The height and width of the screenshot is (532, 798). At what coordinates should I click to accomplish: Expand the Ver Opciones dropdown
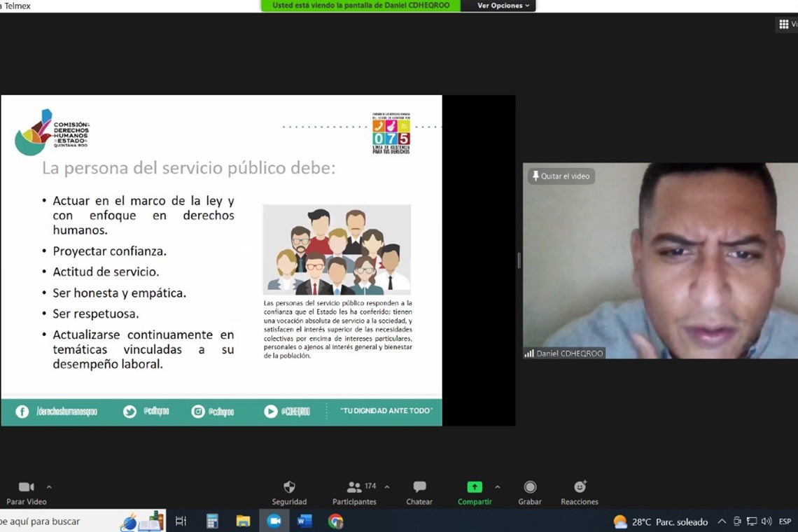click(503, 6)
